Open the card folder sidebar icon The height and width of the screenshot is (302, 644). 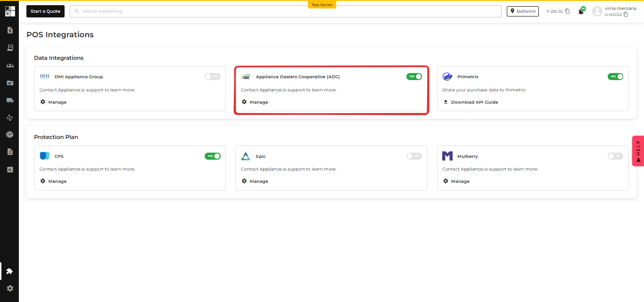(10, 83)
